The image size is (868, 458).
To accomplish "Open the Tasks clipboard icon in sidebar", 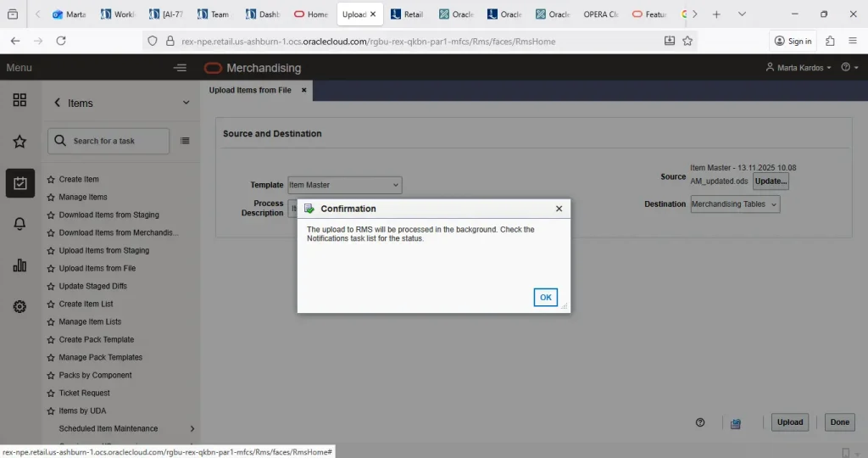I will tap(19, 182).
